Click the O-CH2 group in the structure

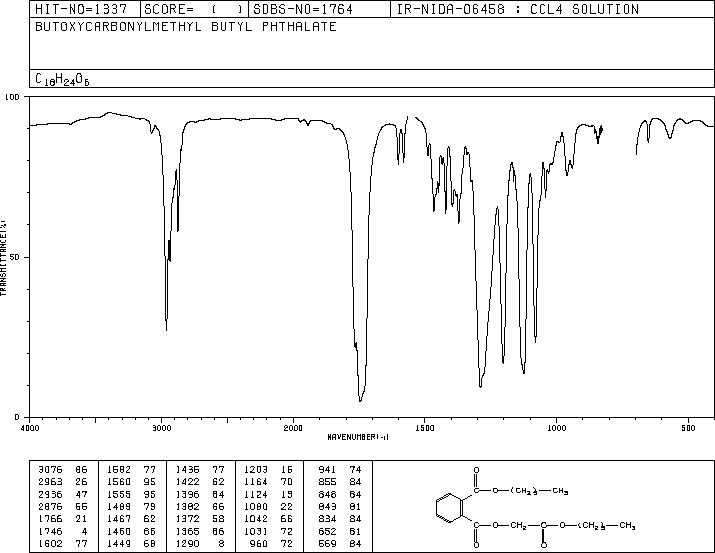pos(509,526)
